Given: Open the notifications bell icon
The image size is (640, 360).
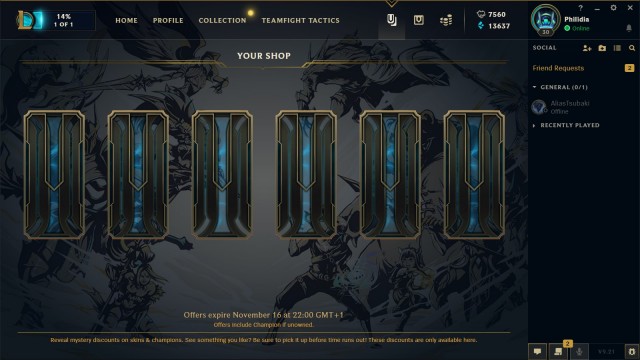Looking at the screenshot, I should point(629,28).
